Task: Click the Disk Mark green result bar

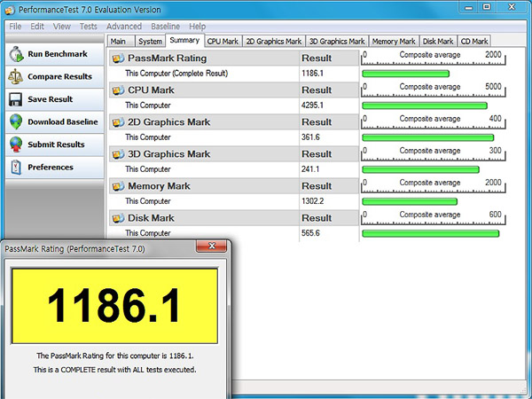Action: coord(431,233)
